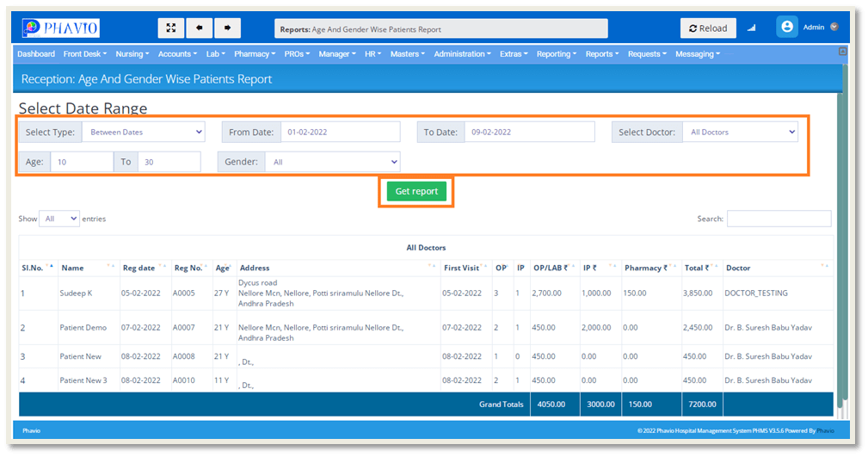Open the Gender dropdown
The image size is (868, 457).
pos(333,162)
